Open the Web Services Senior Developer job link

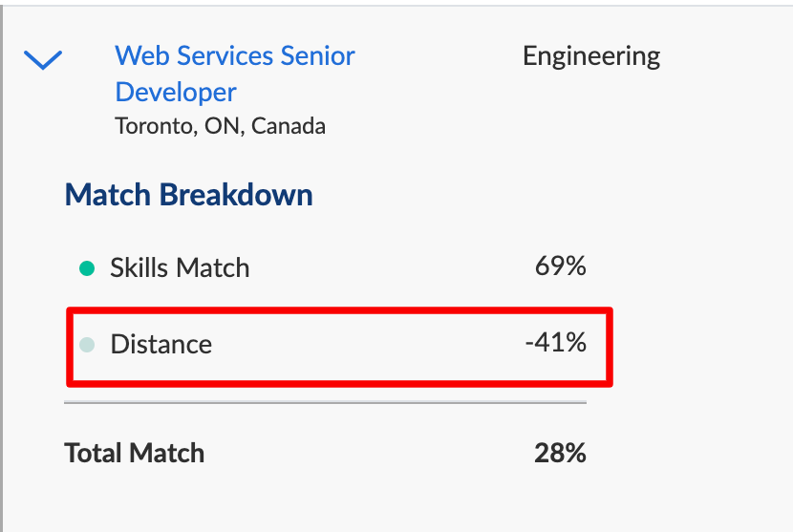235,74
